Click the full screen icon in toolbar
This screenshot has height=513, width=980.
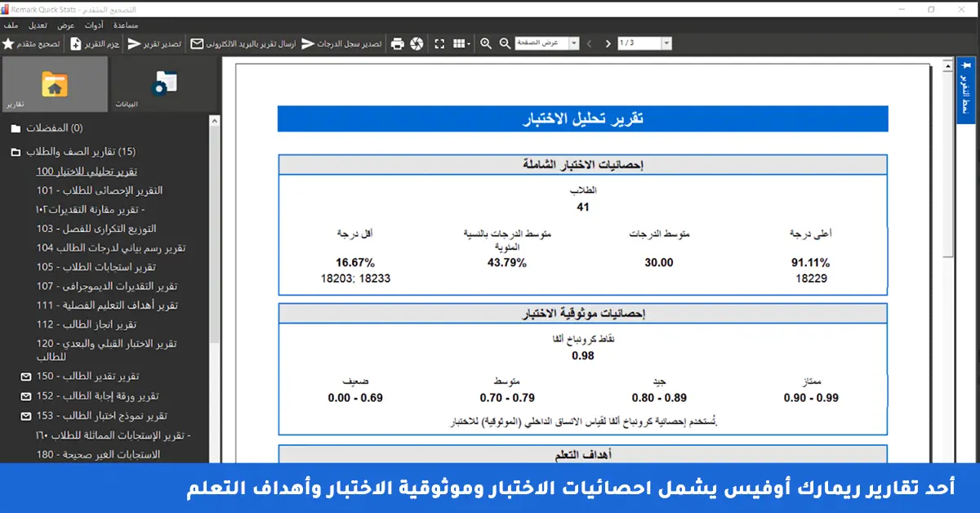point(440,43)
